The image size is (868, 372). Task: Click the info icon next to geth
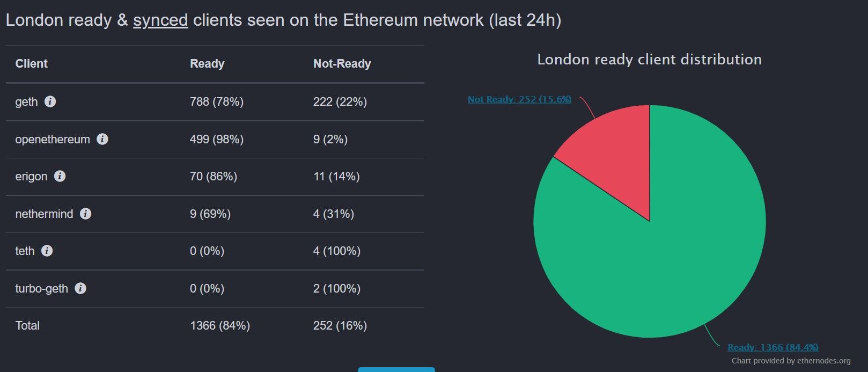pos(50,101)
